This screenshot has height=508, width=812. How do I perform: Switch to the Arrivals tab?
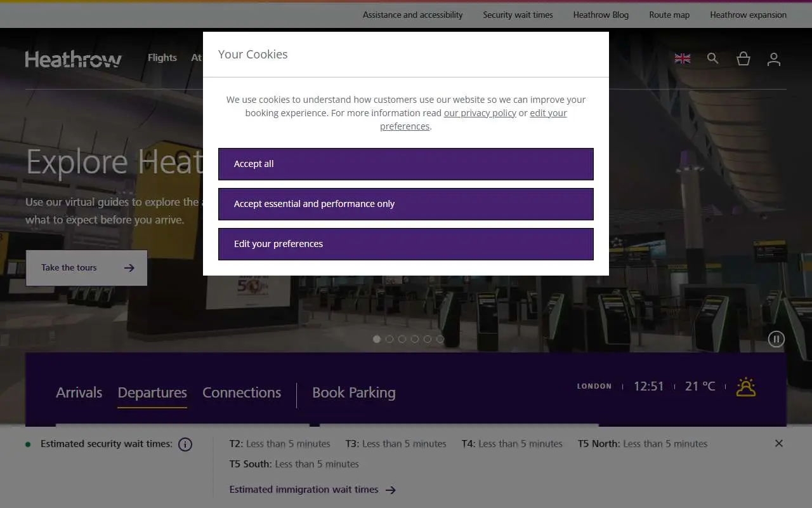(x=79, y=392)
